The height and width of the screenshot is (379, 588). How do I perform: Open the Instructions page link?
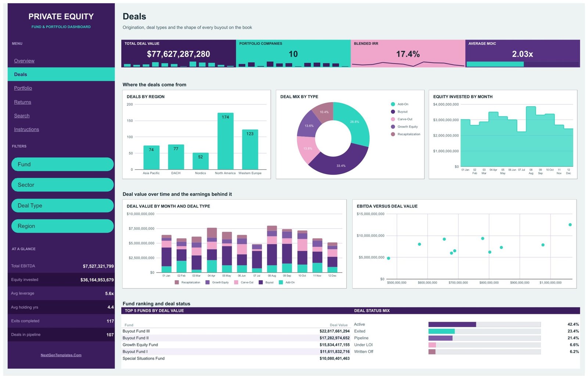(26, 129)
